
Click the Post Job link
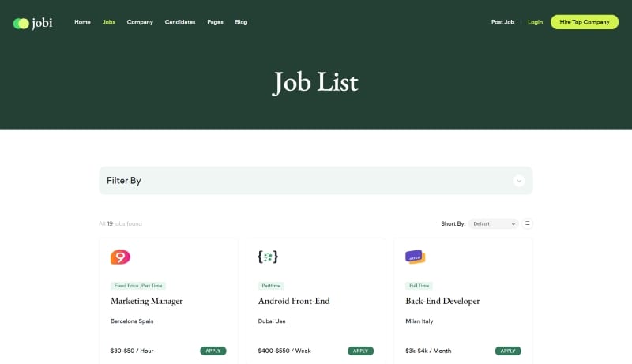click(x=502, y=22)
